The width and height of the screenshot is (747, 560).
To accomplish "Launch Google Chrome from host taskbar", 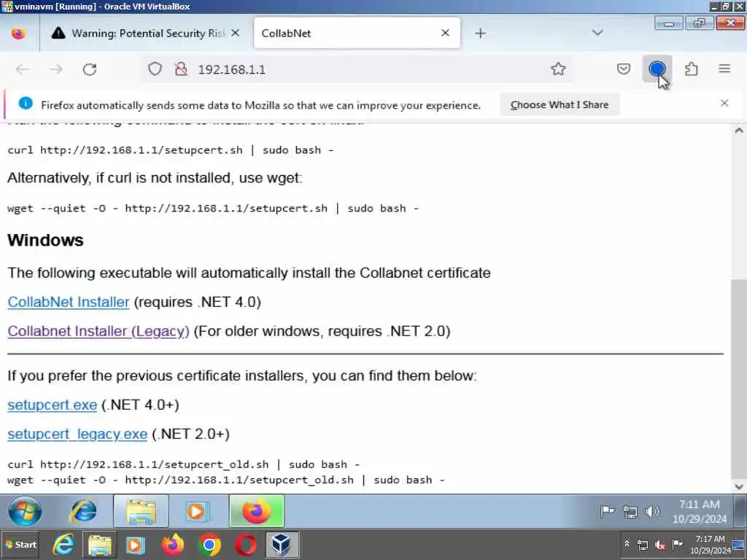I will tap(209, 545).
